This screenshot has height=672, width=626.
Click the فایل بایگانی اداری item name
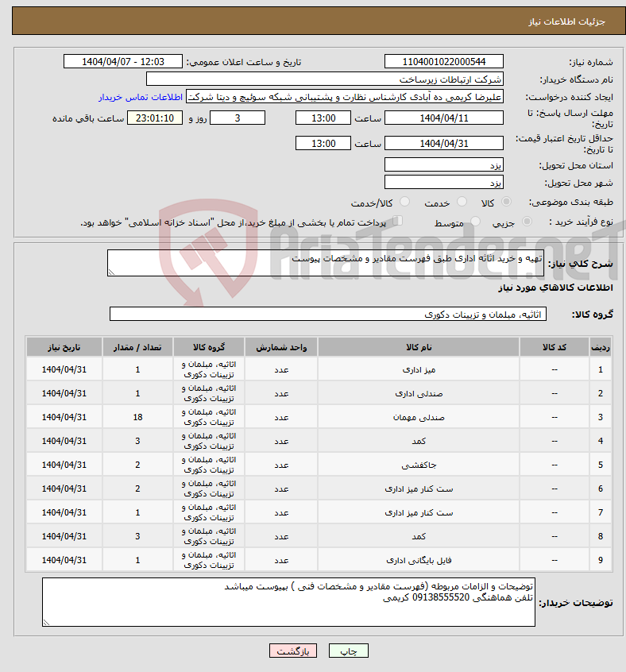click(419, 560)
